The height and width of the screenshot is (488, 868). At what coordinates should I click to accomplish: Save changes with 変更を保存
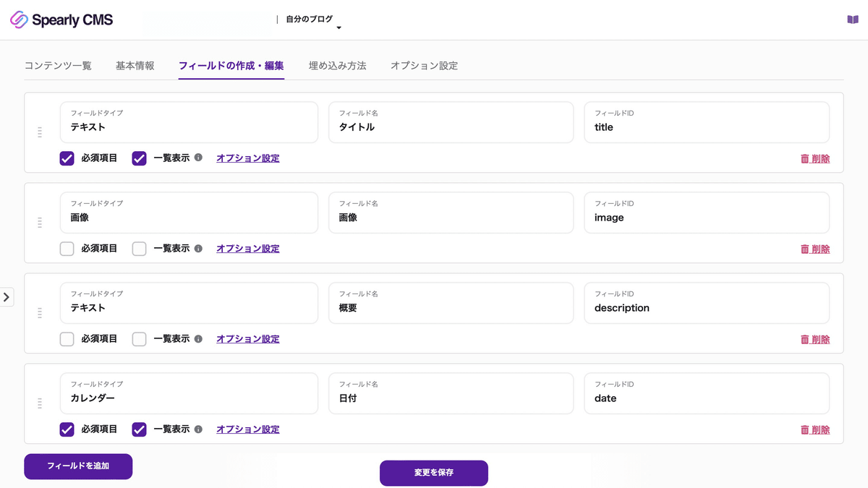tap(434, 473)
